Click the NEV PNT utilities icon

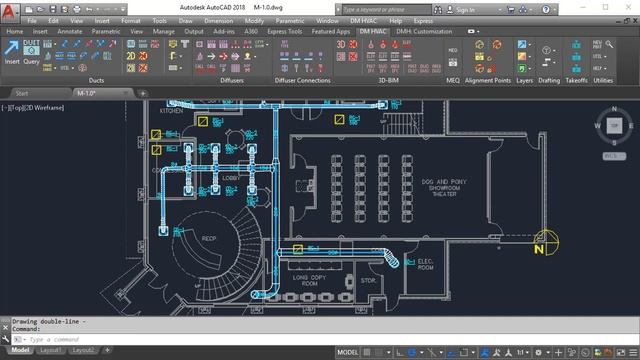[597, 44]
